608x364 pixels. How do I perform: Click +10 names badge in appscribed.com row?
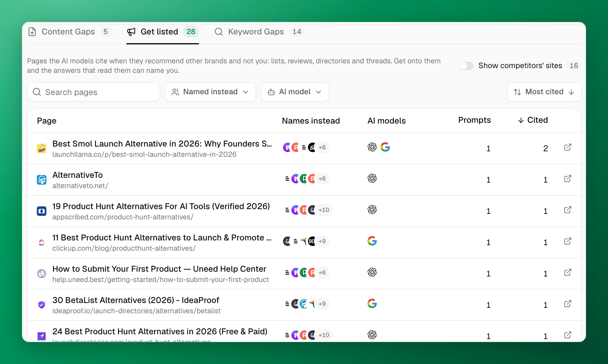pyautogui.click(x=324, y=210)
